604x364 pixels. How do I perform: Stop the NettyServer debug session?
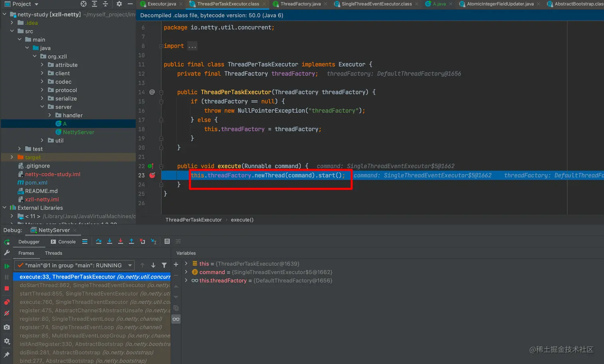coord(7,288)
